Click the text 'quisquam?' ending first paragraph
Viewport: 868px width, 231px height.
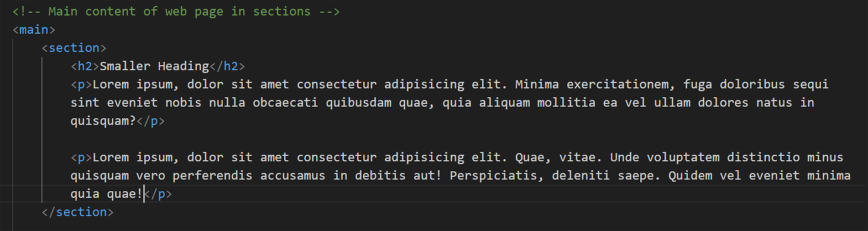tap(103, 121)
